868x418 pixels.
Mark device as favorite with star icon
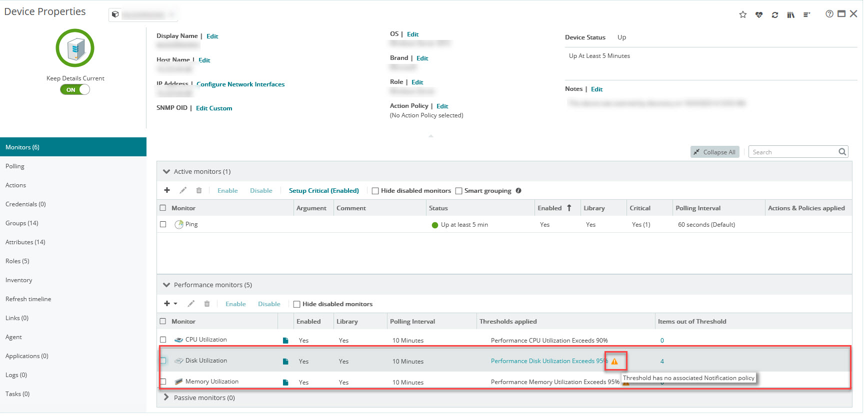(x=742, y=14)
